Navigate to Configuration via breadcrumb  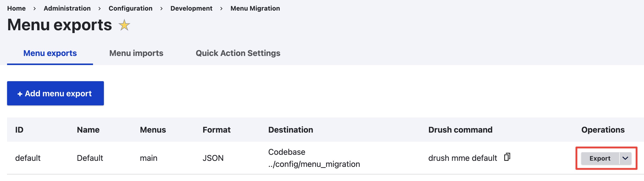coord(130,8)
